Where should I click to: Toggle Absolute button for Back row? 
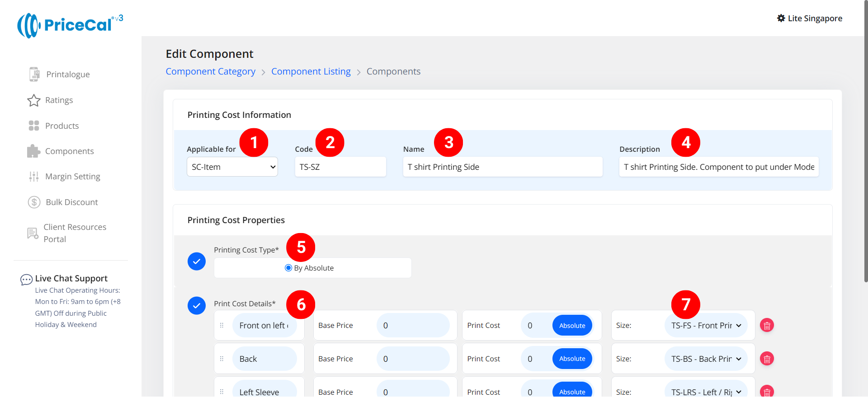point(572,359)
